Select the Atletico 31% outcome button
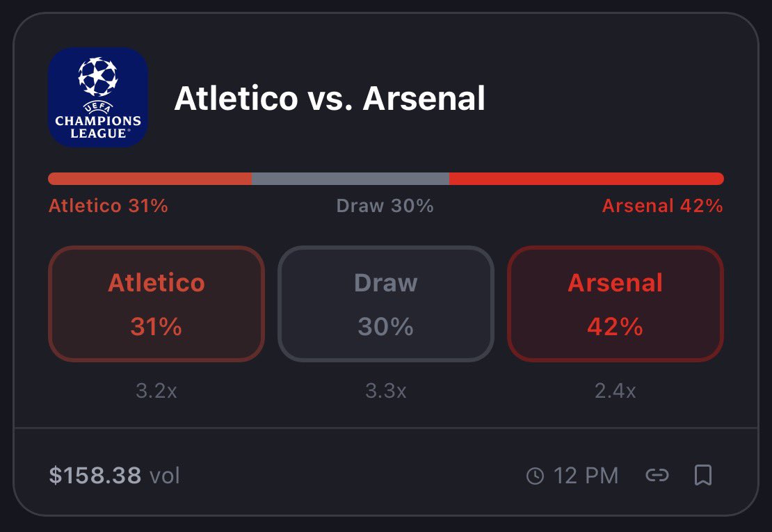 [156, 304]
